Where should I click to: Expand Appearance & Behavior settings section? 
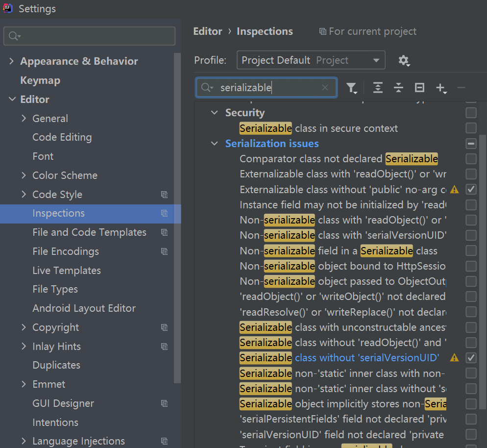point(12,61)
